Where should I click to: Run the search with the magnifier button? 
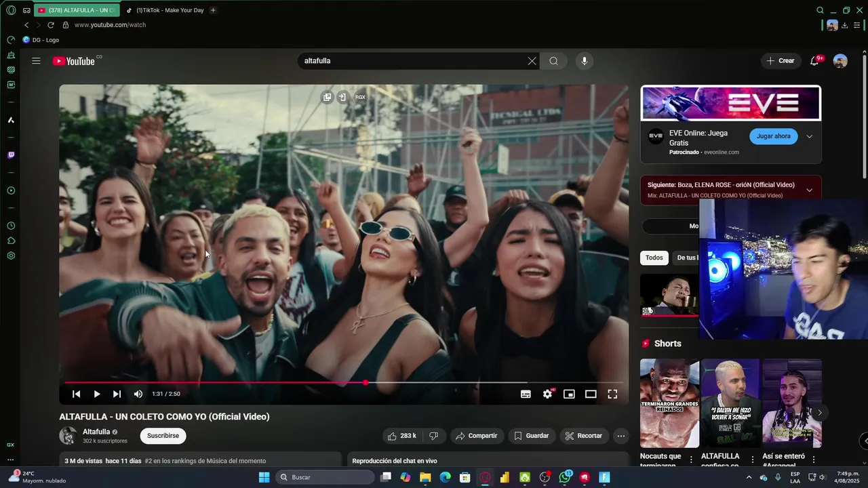[554, 61]
